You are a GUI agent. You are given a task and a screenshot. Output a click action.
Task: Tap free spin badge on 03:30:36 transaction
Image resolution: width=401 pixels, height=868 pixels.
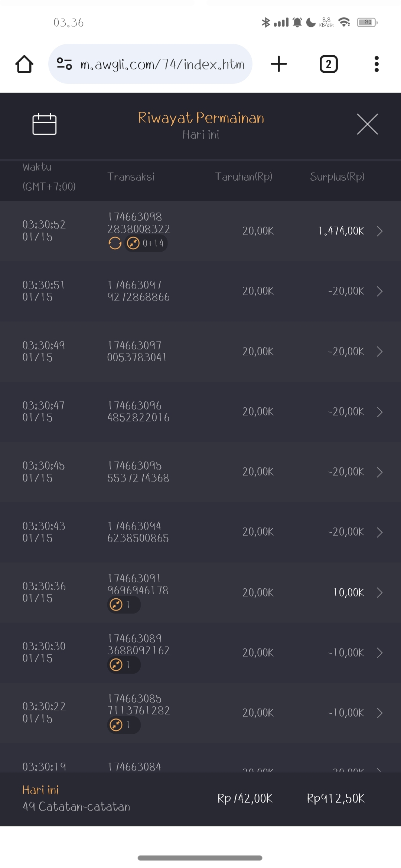(124, 605)
